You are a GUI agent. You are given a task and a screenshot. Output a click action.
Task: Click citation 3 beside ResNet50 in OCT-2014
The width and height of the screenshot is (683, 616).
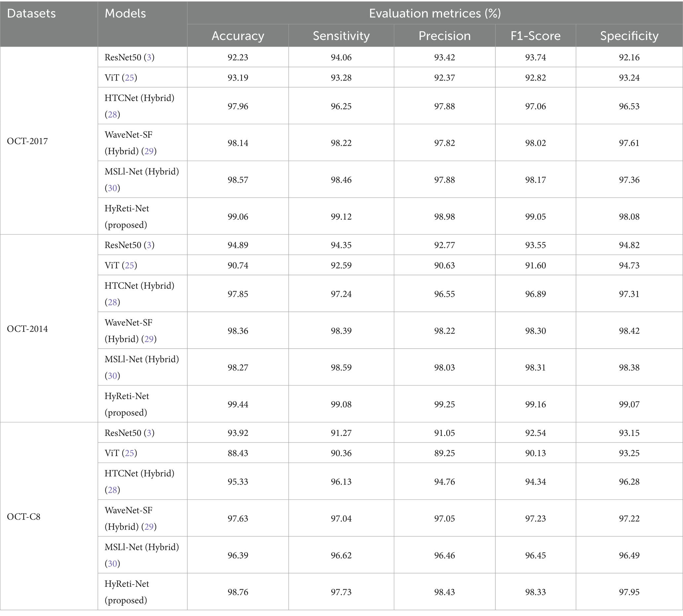pyautogui.click(x=149, y=245)
